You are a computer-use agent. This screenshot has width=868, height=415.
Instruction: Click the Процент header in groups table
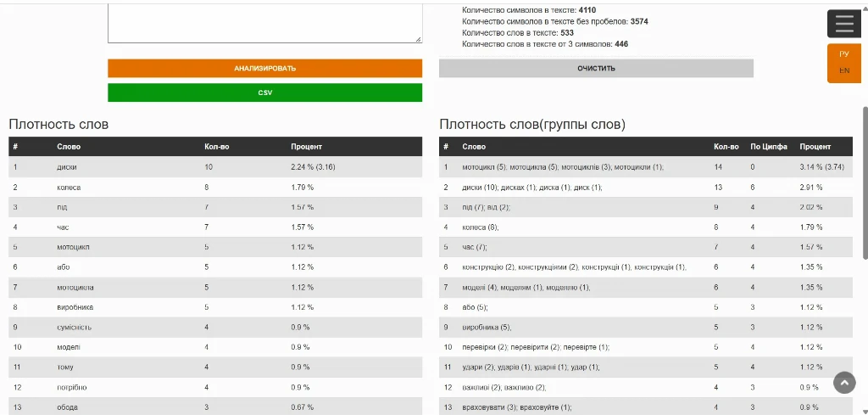[x=815, y=147]
